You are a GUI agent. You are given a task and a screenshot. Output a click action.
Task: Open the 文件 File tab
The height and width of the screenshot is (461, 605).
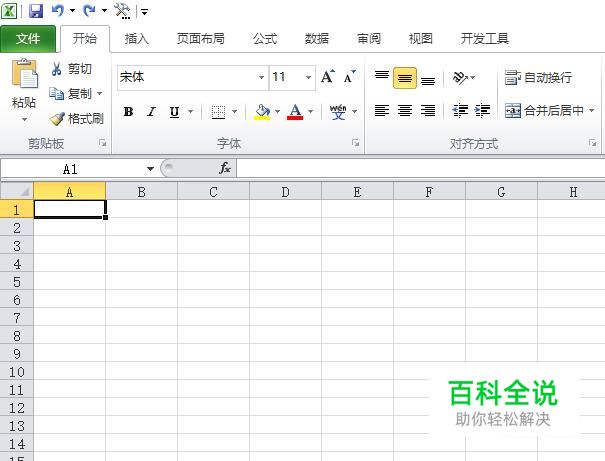coord(28,39)
